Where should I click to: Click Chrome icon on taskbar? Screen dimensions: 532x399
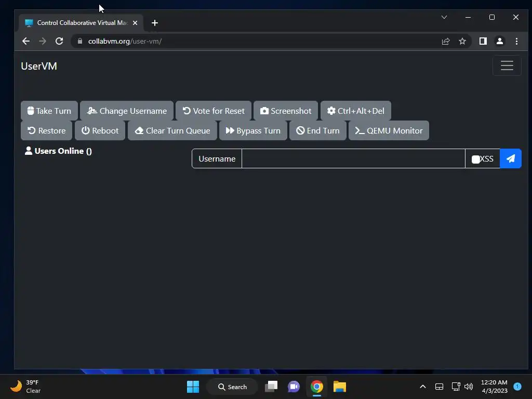pyautogui.click(x=316, y=387)
